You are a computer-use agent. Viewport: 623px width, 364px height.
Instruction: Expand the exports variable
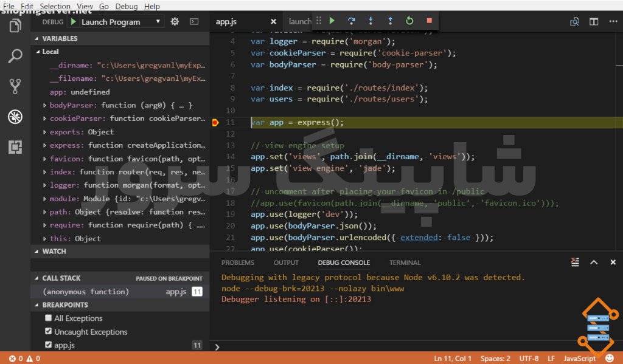tap(44, 132)
